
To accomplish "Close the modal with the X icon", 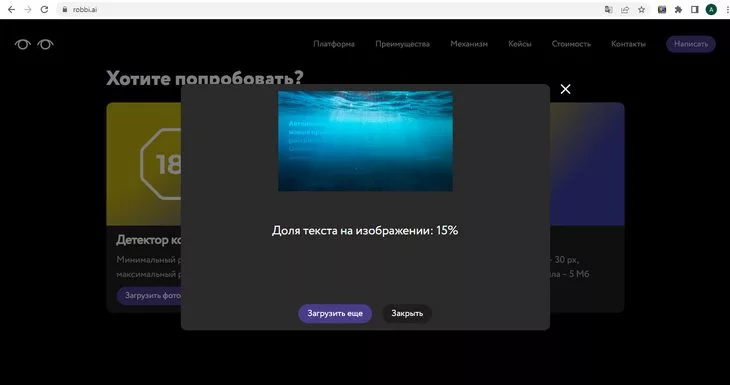I will tap(565, 89).
